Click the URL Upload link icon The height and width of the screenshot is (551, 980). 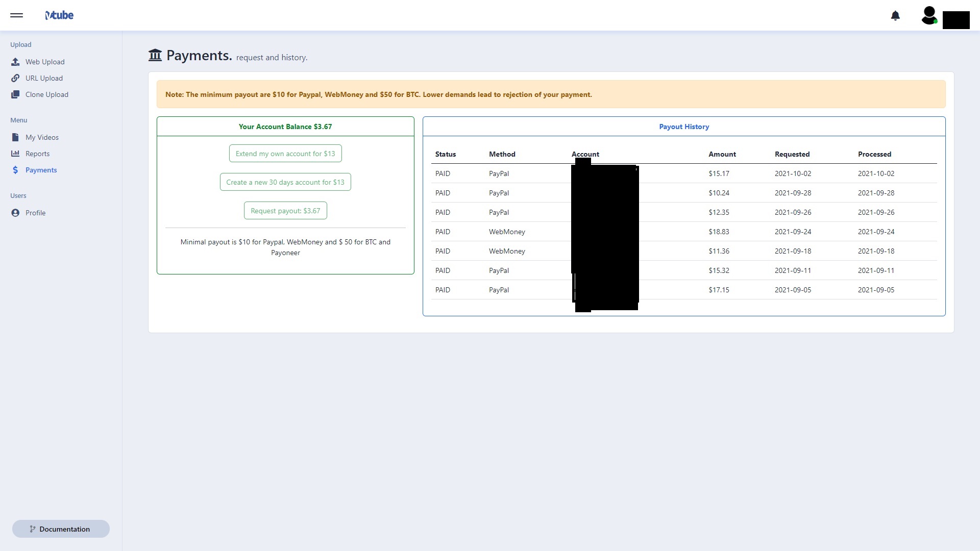click(15, 78)
